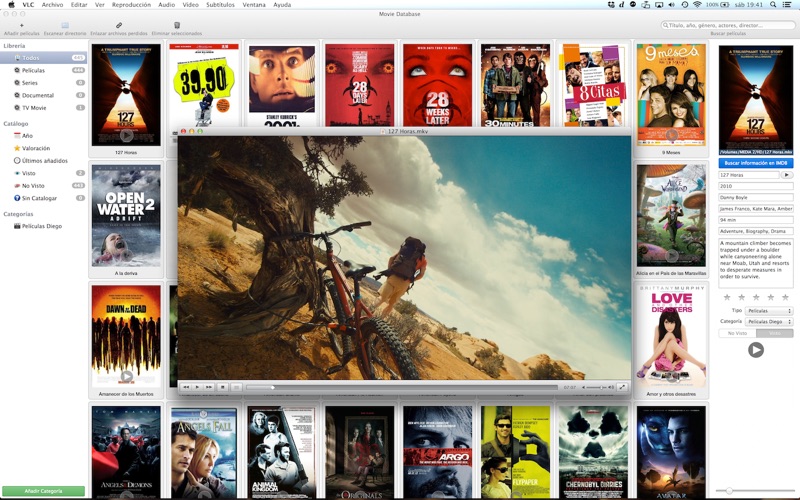
Task: Select Todos in the Librería sidebar
Action: (43, 58)
